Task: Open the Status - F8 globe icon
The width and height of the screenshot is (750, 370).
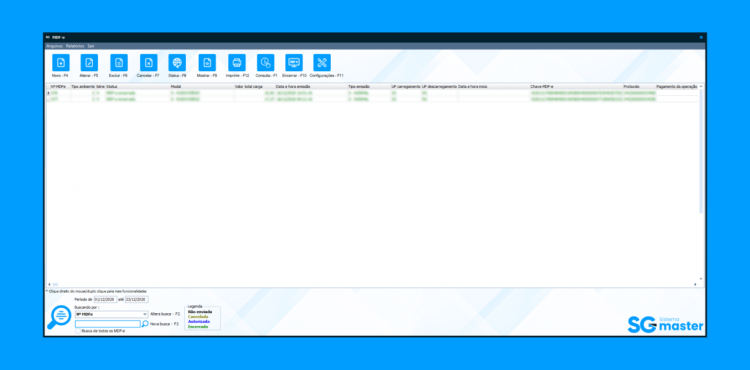Action: point(177,63)
